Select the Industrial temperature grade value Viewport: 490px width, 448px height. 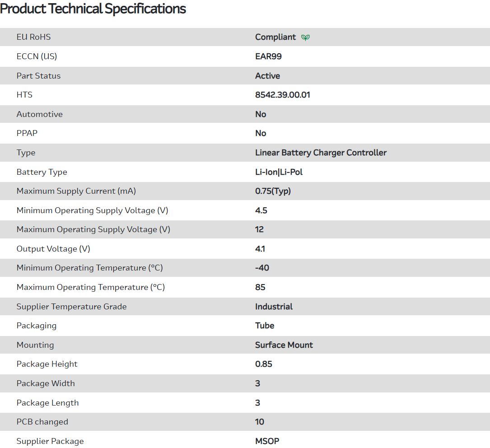pos(274,307)
